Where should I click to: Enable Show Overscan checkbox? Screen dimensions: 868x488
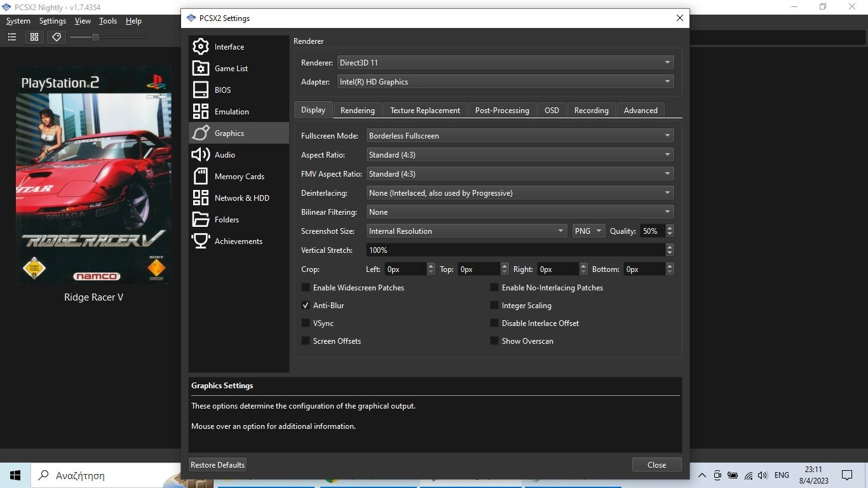click(x=494, y=341)
